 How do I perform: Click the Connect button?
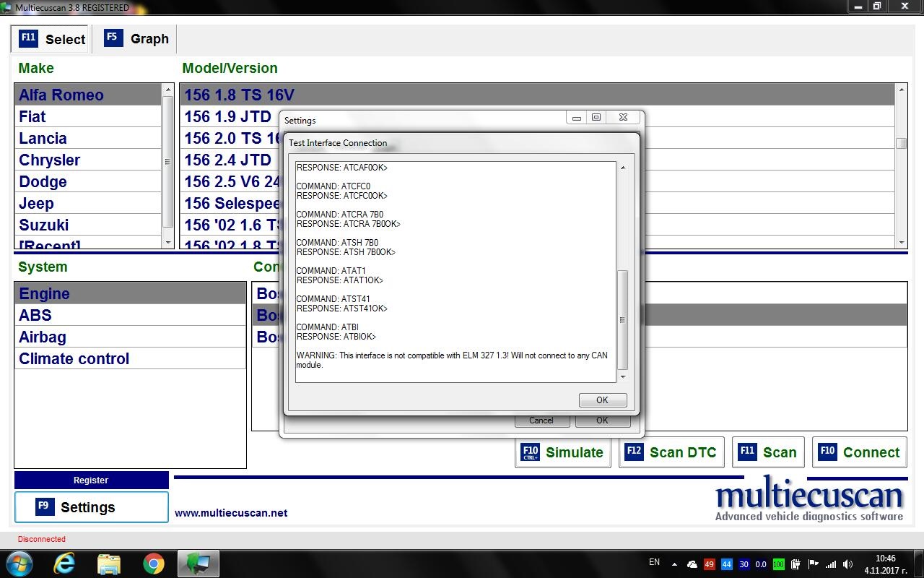coord(859,452)
